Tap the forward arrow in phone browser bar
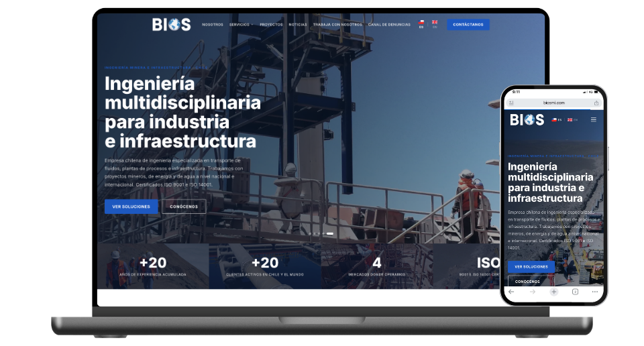The height and width of the screenshot is (346, 644). pyautogui.click(x=533, y=292)
